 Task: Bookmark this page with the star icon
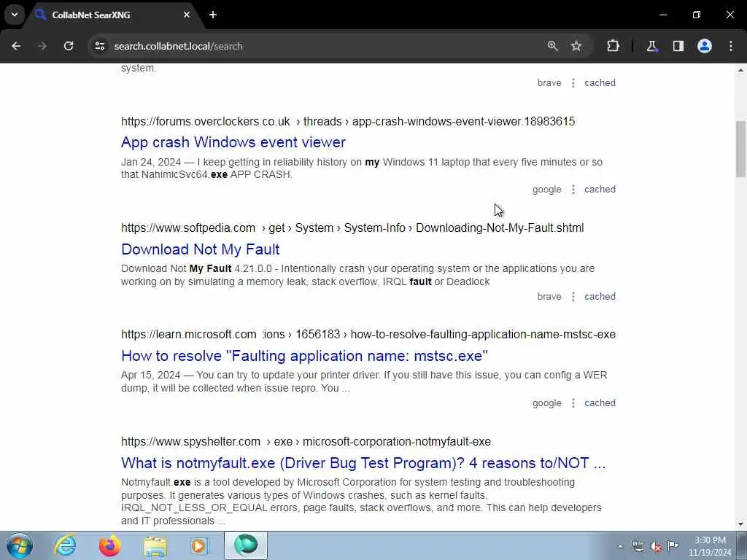click(x=576, y=46)
